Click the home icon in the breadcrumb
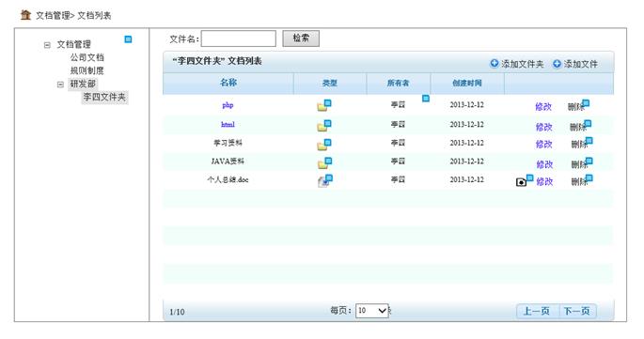The width and height of the screenshot is (644, 339). tap(26, 15)
